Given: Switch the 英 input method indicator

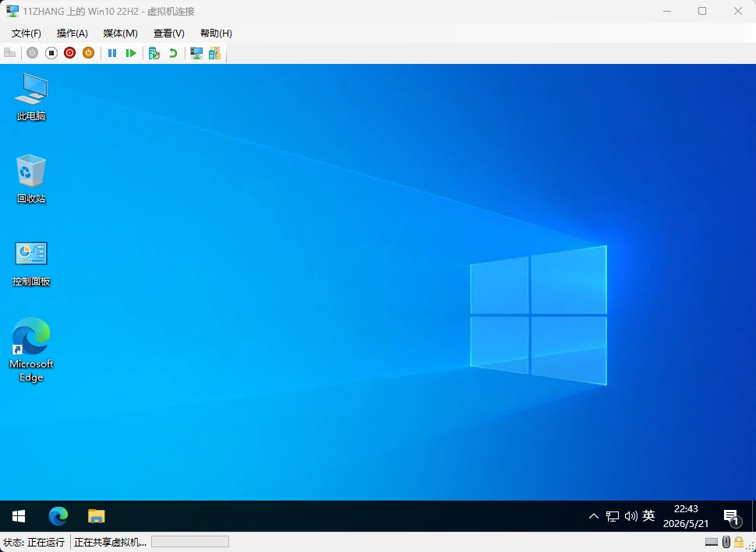Looking at the screenshot, I should [x=648, y=516].
